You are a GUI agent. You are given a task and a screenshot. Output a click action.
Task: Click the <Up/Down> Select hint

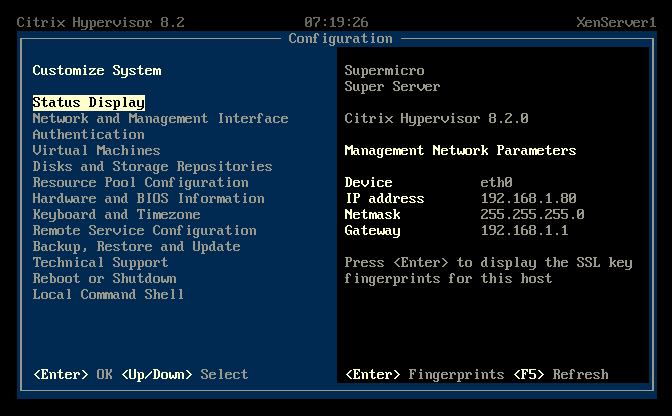tap(184, 375)
